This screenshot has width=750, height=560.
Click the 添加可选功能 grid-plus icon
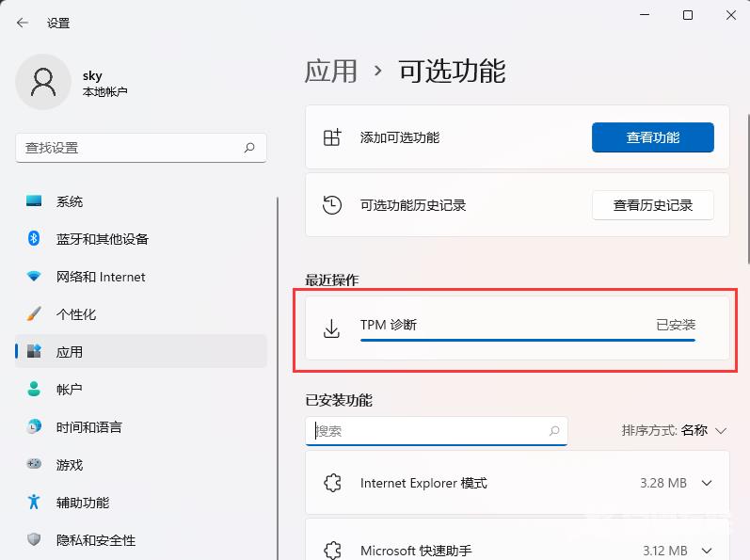[x=332, y=137]
